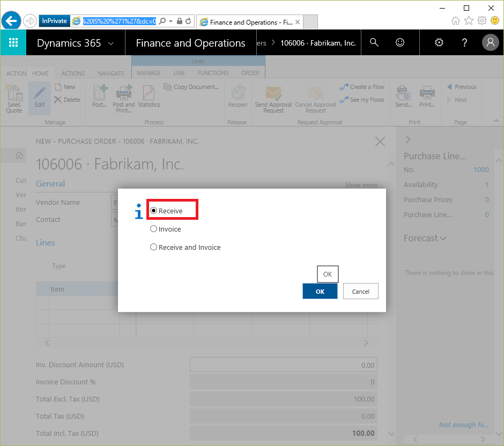Go back with browser back arrow

tap(11, 21)
